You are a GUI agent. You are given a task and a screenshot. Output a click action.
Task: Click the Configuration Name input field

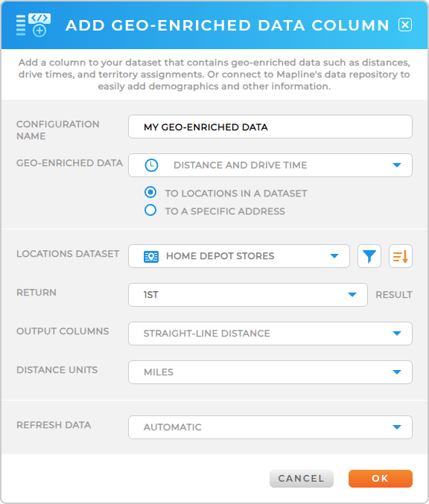270,127
